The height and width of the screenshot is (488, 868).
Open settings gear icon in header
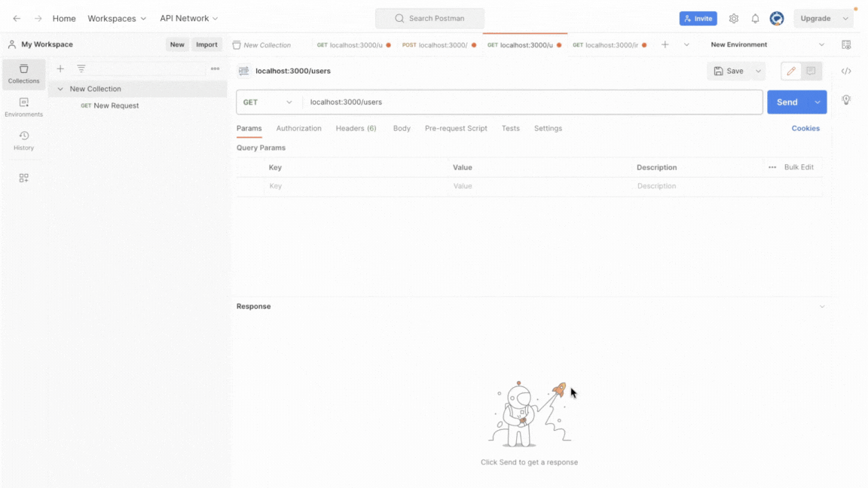tap(733, 18)
